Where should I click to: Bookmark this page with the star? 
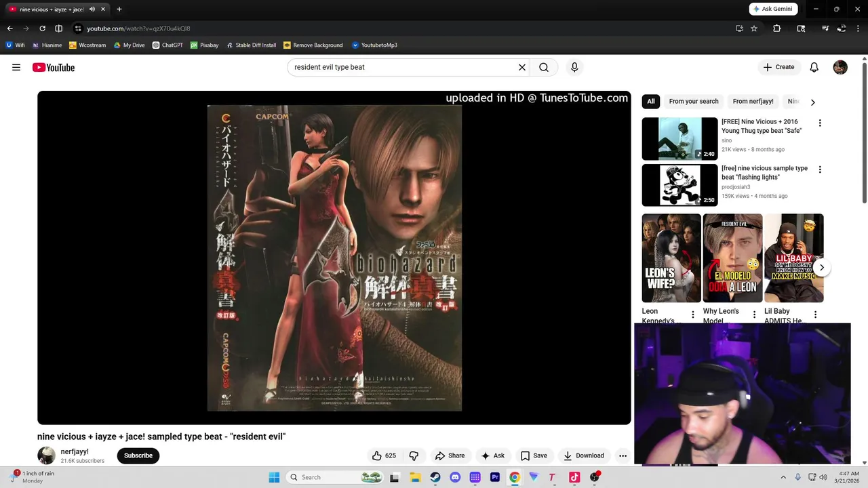click(x=754, y=28)
